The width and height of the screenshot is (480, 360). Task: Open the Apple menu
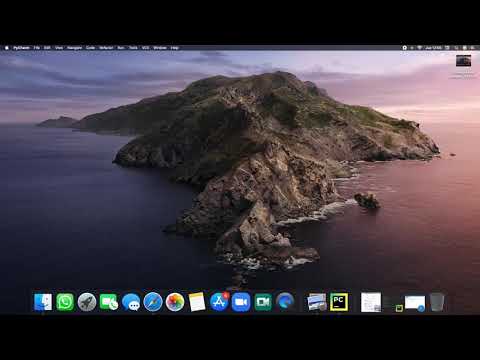pyautogui.click(x=7, y=48)
